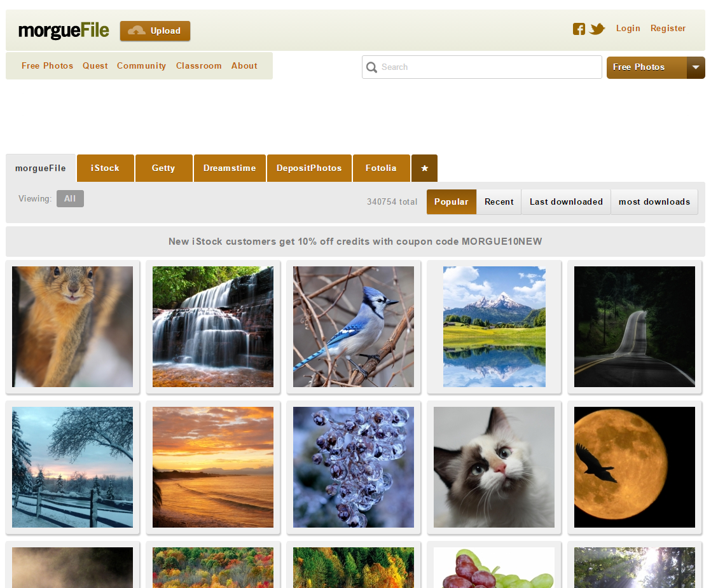Click the All viewing filter
Screen dimensions: 711x588
coord(71,198)
